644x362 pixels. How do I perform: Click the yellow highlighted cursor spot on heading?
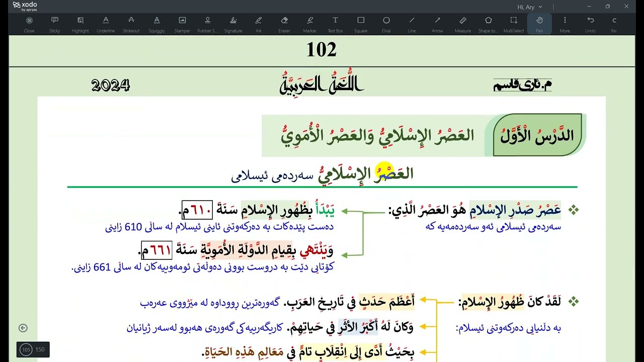383,171
